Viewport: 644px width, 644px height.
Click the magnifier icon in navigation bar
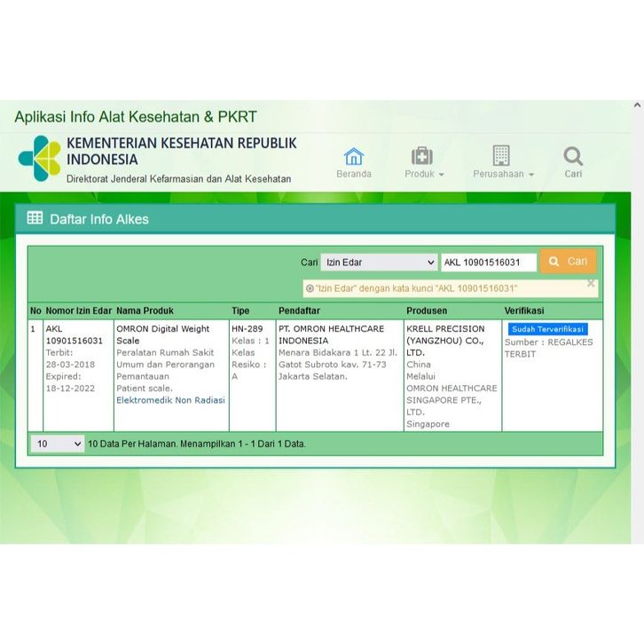[573, 156]
